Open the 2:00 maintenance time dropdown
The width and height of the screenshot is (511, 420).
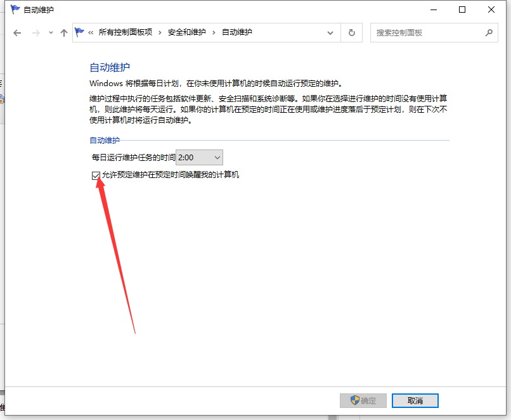(x=214, y=157)
